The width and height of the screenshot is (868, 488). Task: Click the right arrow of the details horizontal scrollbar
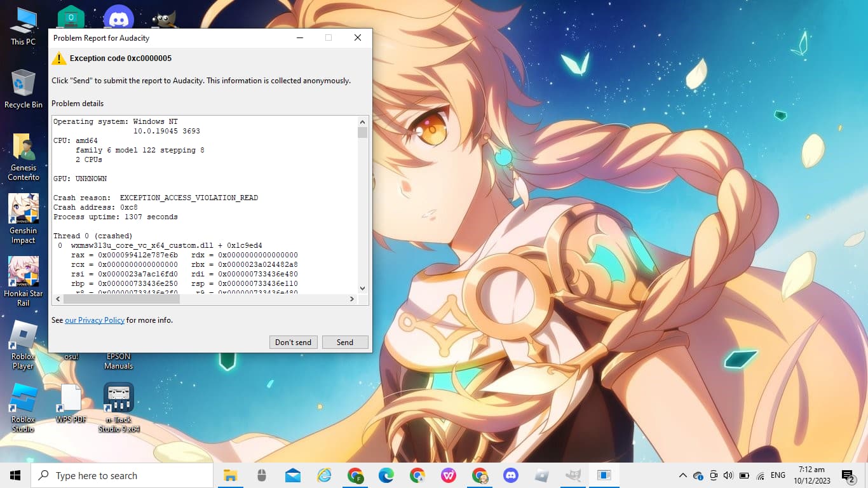click(352, 299)
